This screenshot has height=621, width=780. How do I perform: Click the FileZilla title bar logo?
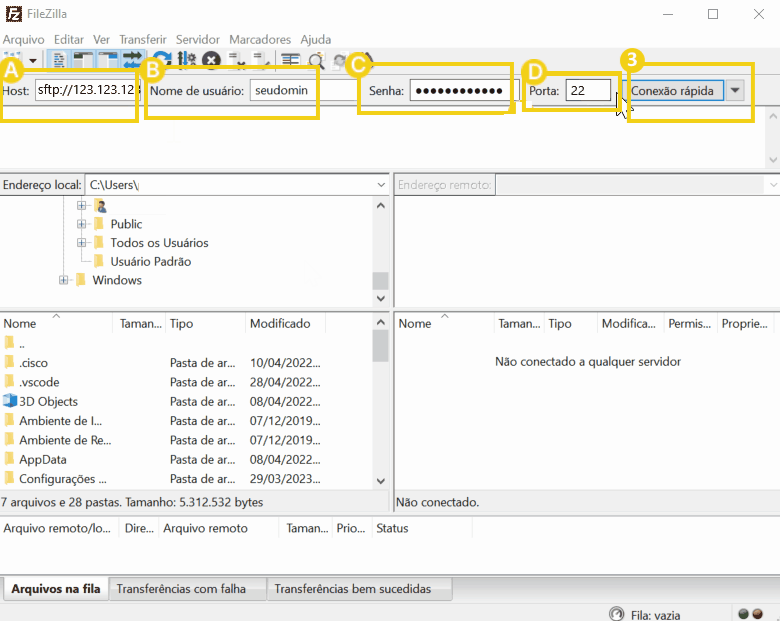pyautogui.click(x=13, y=13)
